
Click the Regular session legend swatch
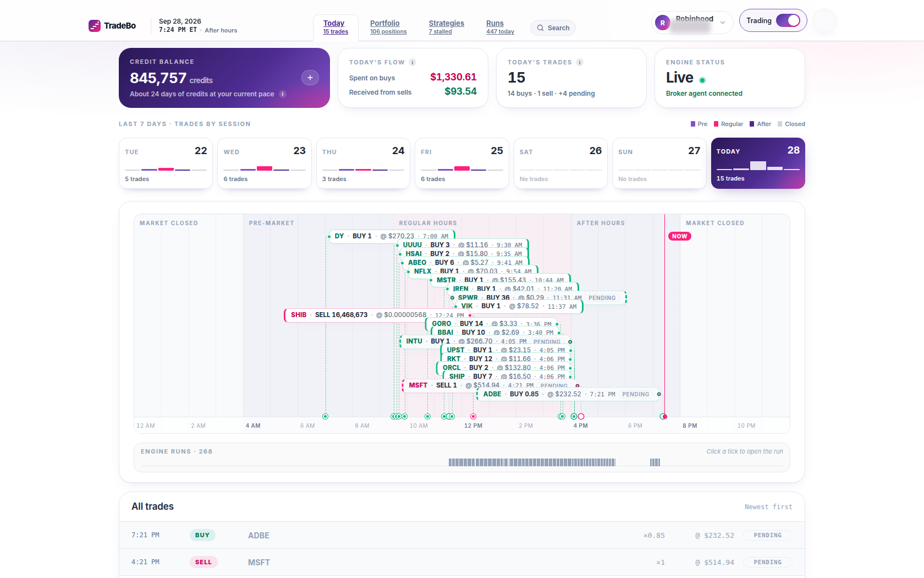pyautogui.click(x=716, y=124)
